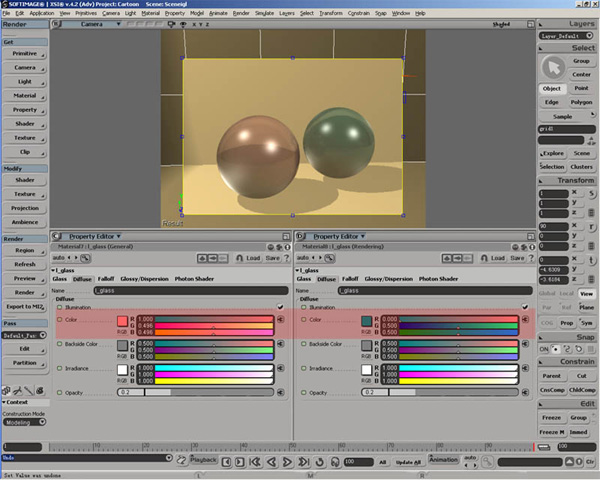
Task: Open the Constrain menu
Action: (359, 13)
